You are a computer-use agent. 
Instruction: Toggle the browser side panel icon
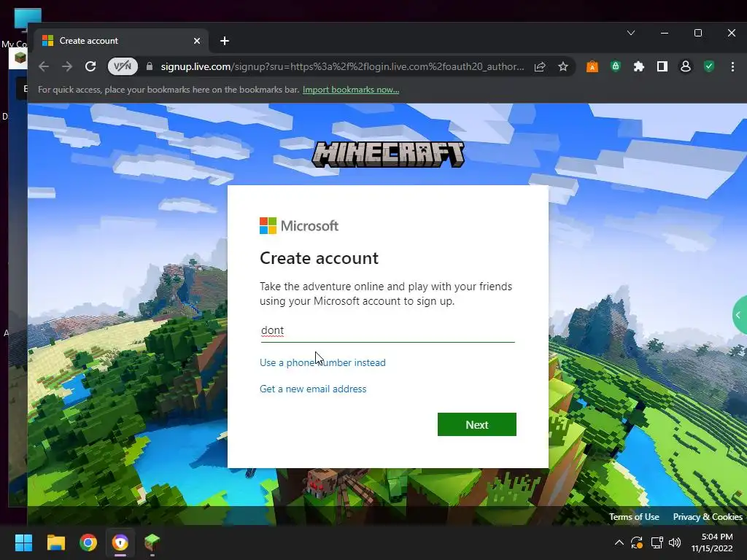point(662,66)
